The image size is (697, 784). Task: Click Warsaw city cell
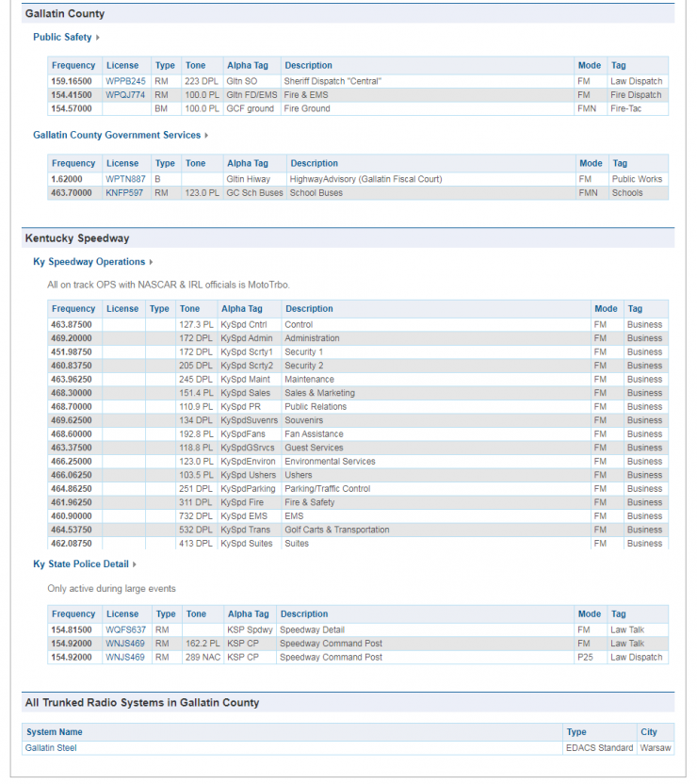point(656,748)
